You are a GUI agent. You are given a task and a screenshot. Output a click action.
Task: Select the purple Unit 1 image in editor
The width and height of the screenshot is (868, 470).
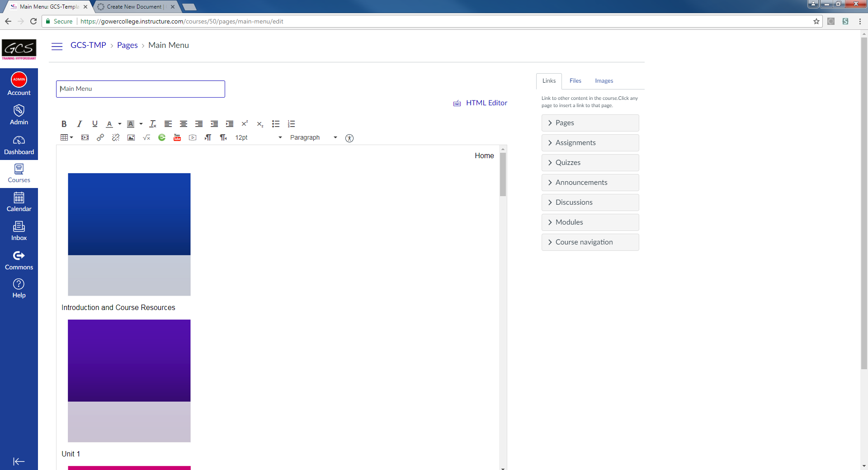pos(129,381)
